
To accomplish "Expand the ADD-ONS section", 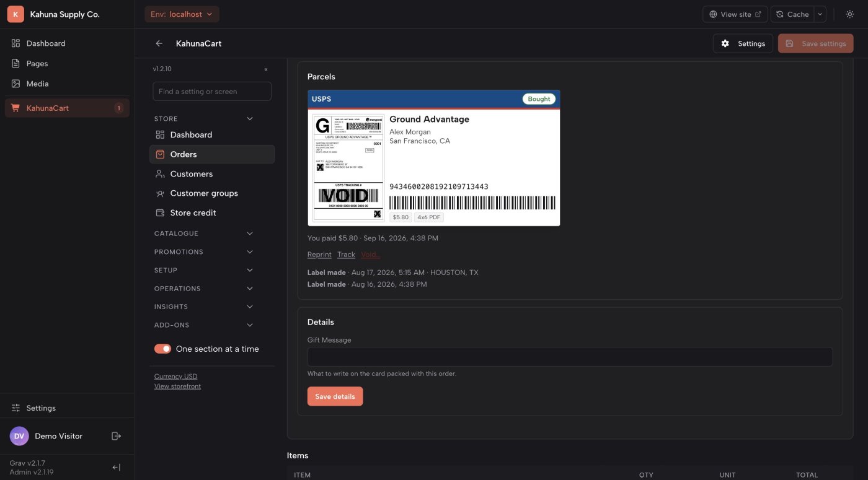I will 250,325.
